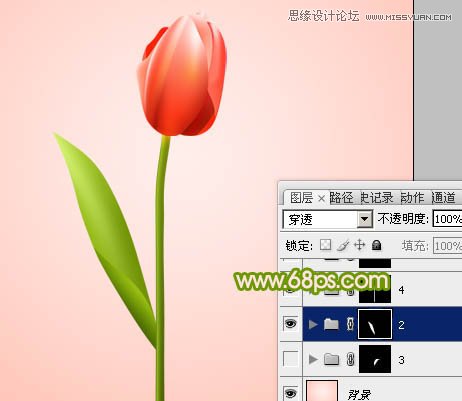This screenshot has width=462, height=401.
Task: Switch to the 图层 tab
Action: [301, 198]
